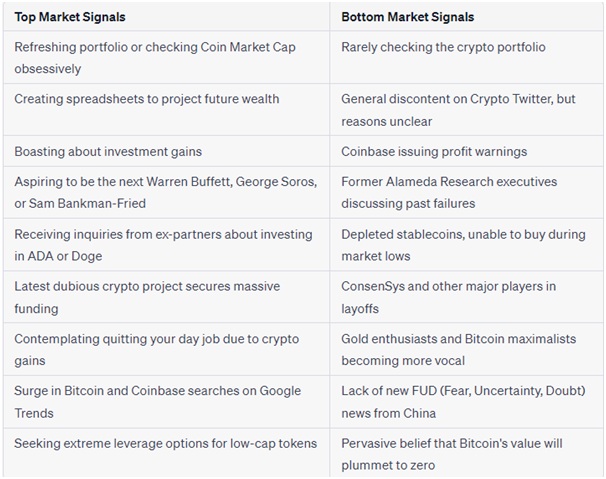Click the Creating spreadsheets to project wealth cell
Image resolution: width=606 pixels, height=479 pixels.
tap(166, 110)
